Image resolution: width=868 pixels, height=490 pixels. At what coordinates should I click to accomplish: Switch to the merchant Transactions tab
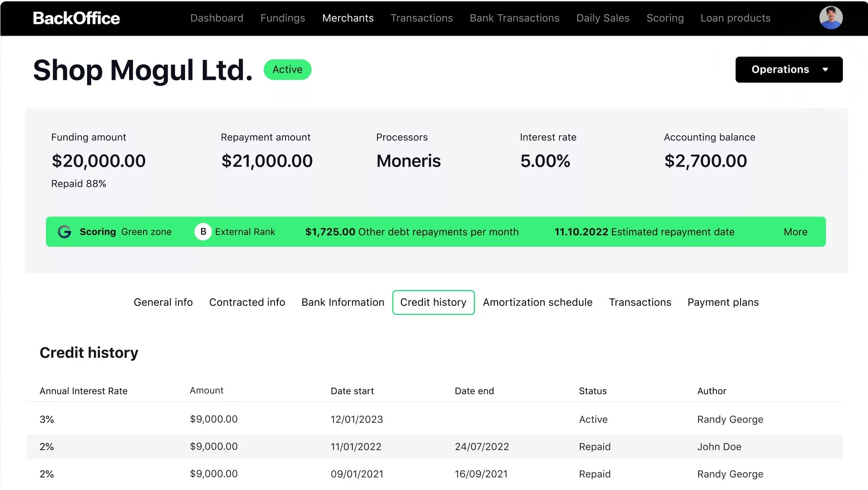640,302
